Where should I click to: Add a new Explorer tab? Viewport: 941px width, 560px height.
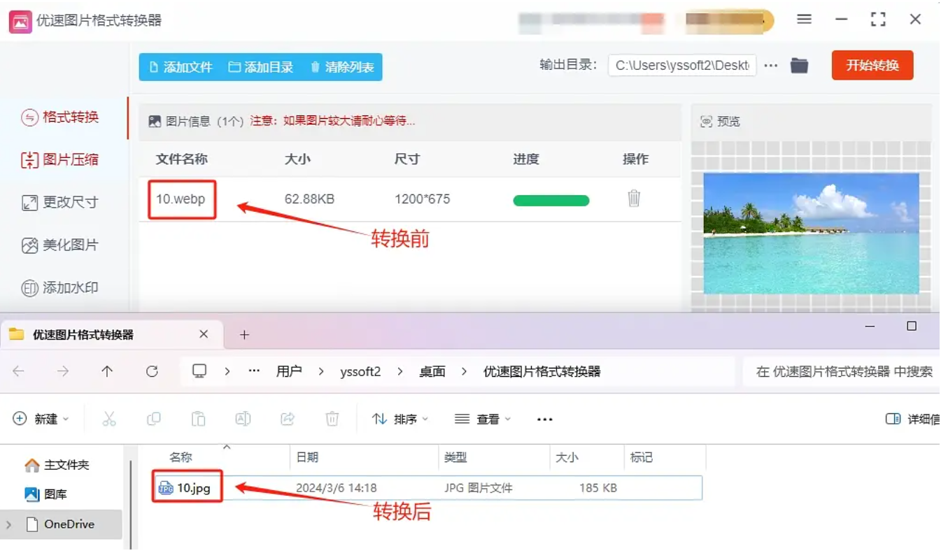244,335
